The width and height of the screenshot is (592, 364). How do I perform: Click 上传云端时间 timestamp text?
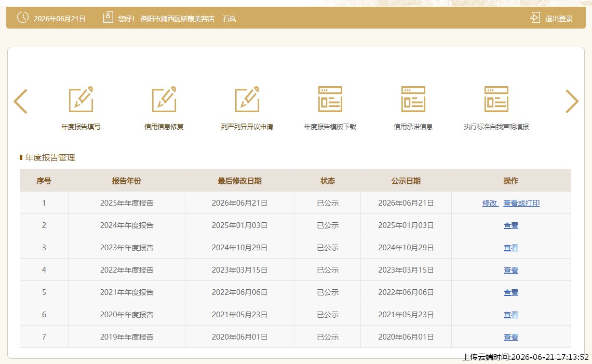click(526, 357)
